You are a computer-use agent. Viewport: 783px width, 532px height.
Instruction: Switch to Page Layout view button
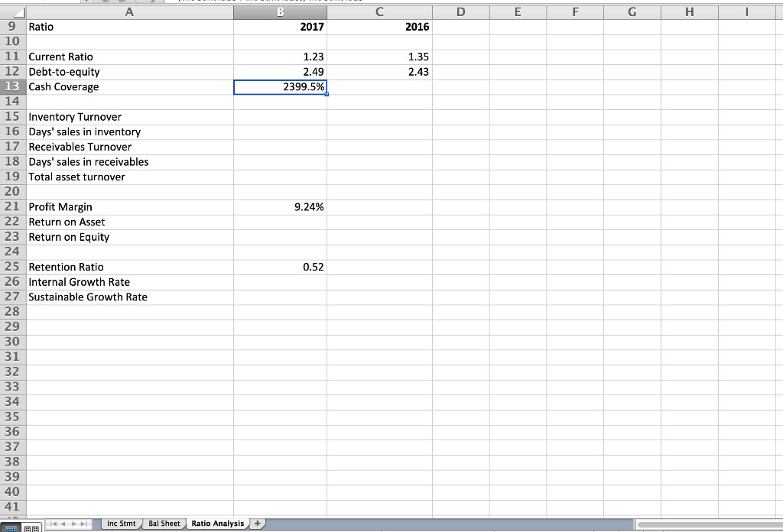31,528
